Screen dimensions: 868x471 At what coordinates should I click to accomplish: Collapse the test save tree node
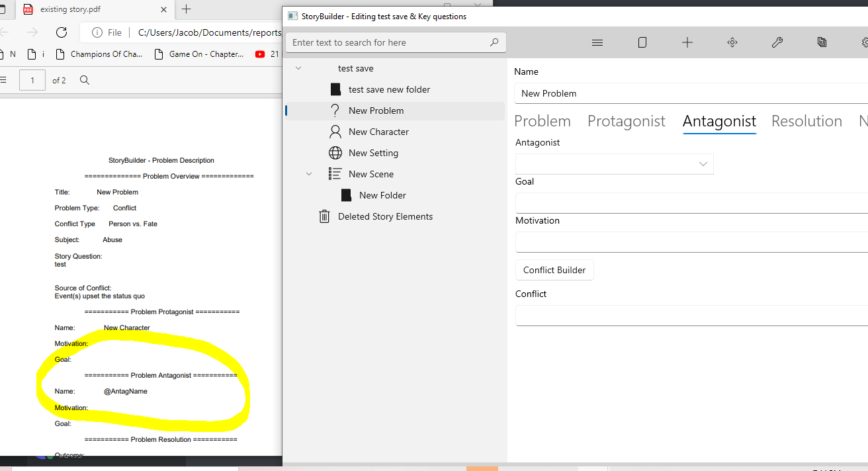[x=298, y=68]
